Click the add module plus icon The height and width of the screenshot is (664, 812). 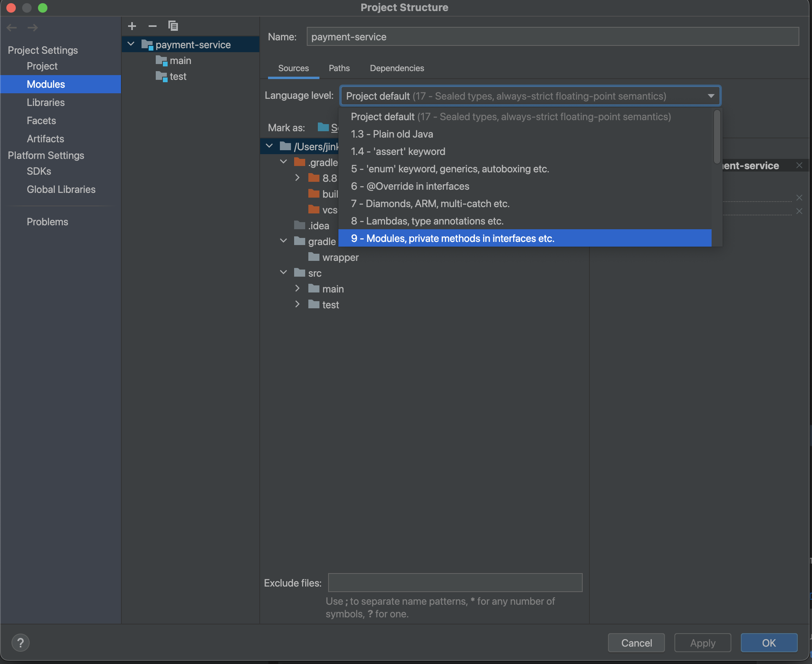[132, 26]
